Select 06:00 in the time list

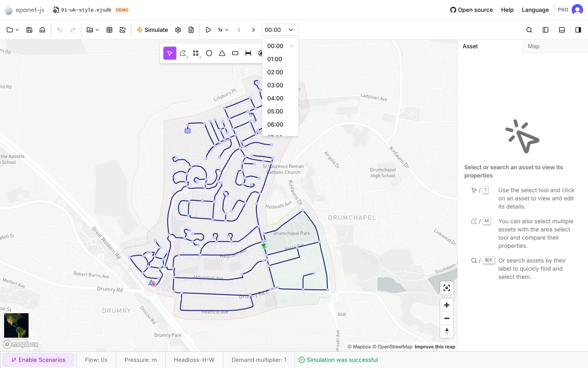(280, 125)
